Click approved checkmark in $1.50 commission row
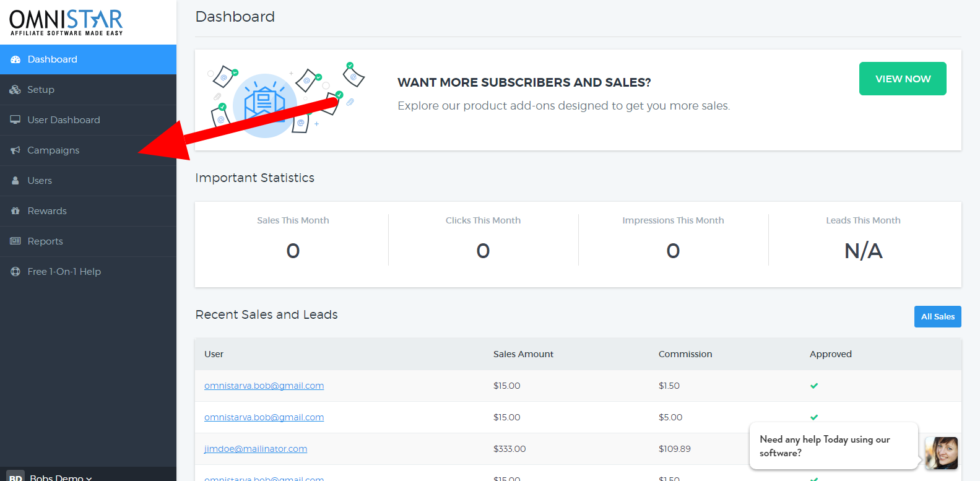This screenshot has width=980, height=481. [x=814, y=386]
